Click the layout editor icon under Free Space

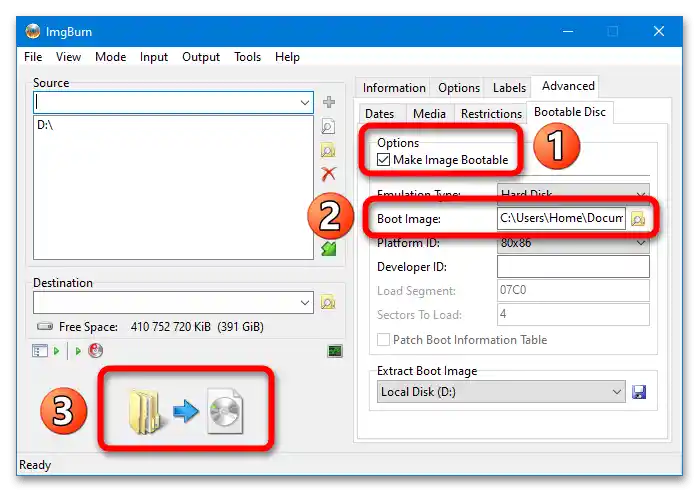(x=40, y=351)
